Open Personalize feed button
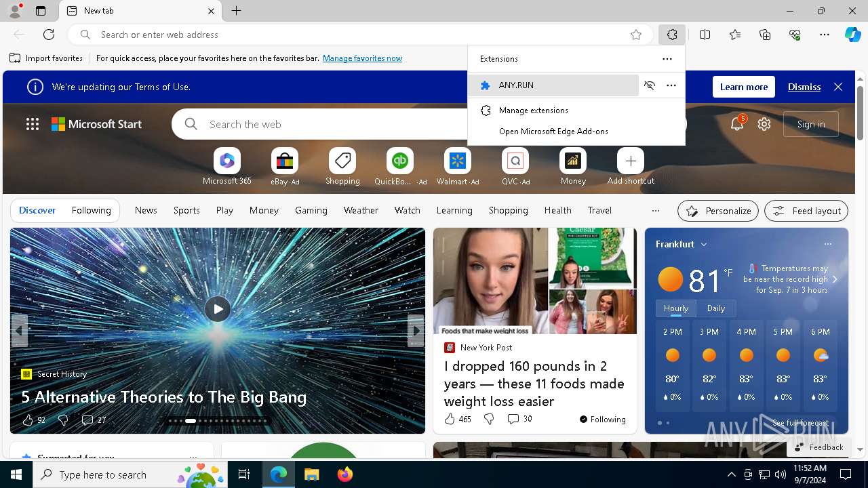The image size is (868, 488). (718, 211)
